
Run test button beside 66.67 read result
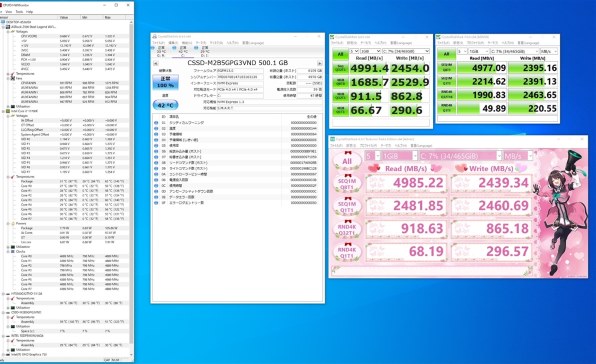tap(340, 110)
